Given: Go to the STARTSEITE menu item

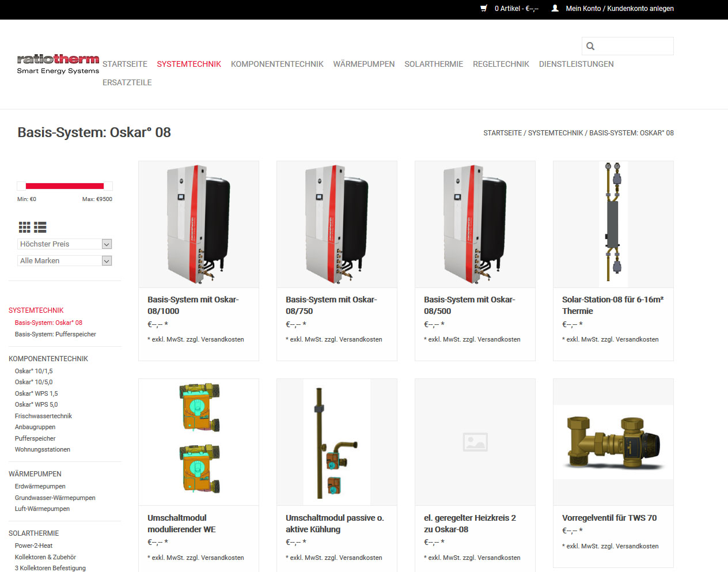Looking at the screenshot, I should point(125,64).
